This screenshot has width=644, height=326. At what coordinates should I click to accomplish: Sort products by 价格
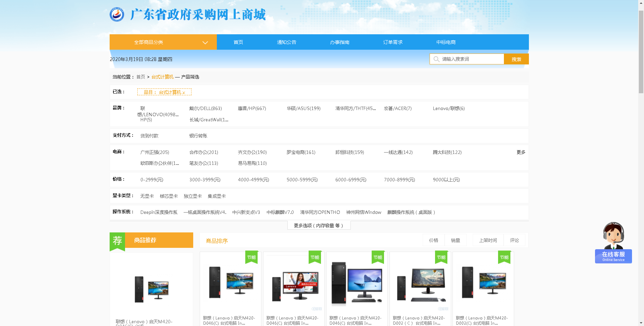click(x=434, y=240)
